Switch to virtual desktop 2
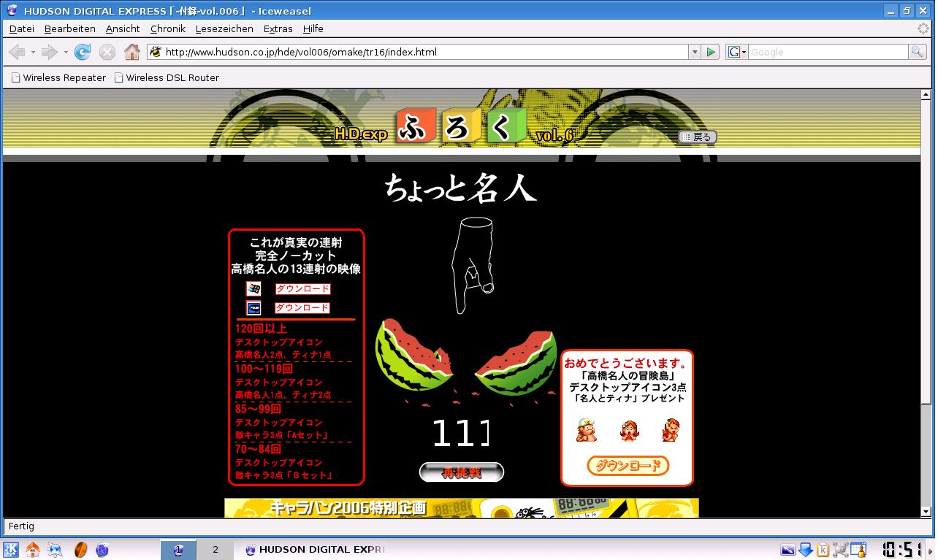Image resolution: width=938 pixels, height=560 pixels. (215, 550)
